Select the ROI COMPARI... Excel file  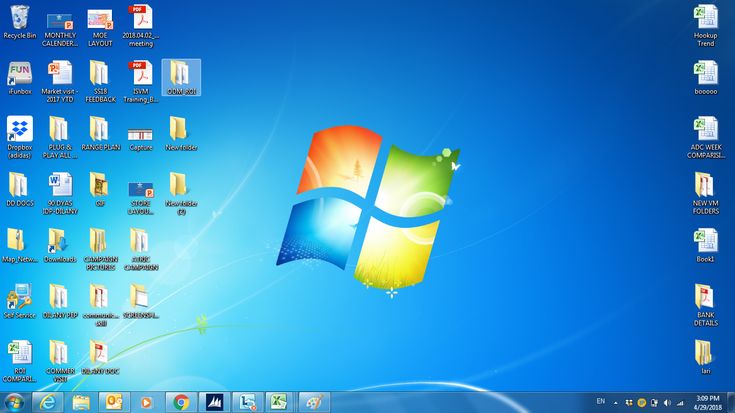(20, 361)
